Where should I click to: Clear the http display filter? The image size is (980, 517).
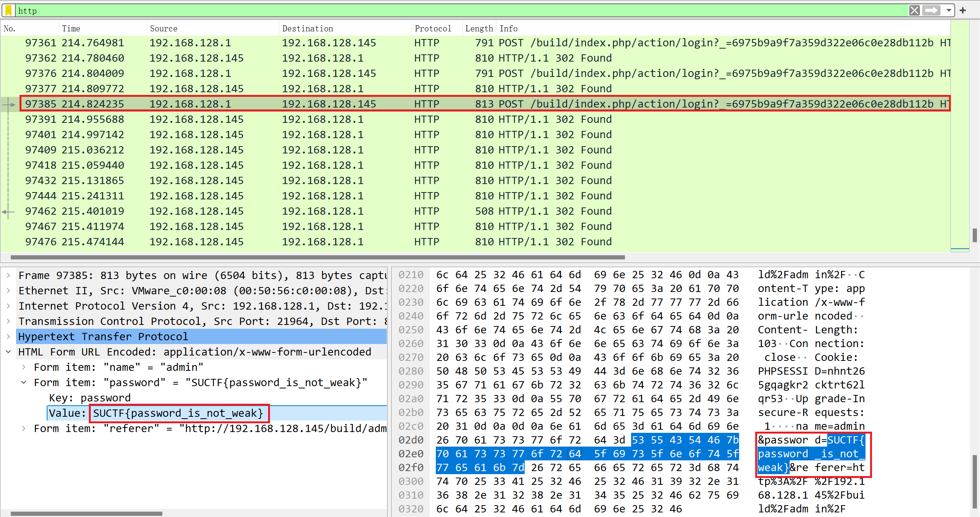click(914, 10)
